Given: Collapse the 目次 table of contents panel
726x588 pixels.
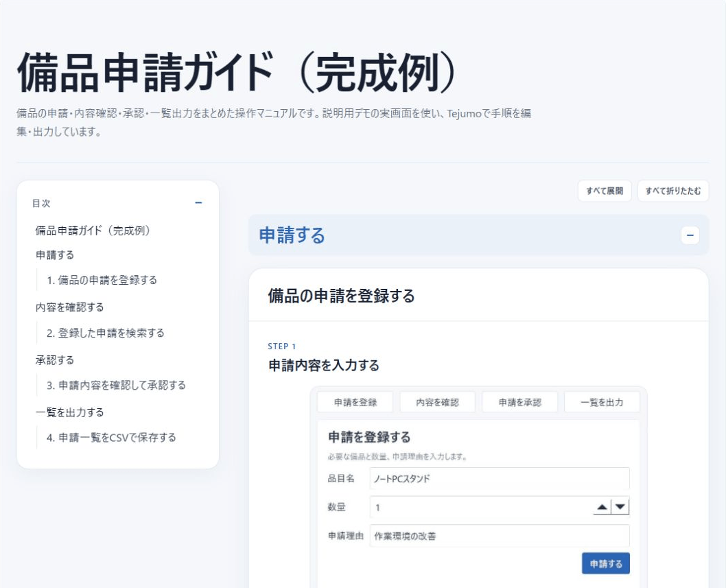Looking at the screenshot, I should tap(198, 203).
